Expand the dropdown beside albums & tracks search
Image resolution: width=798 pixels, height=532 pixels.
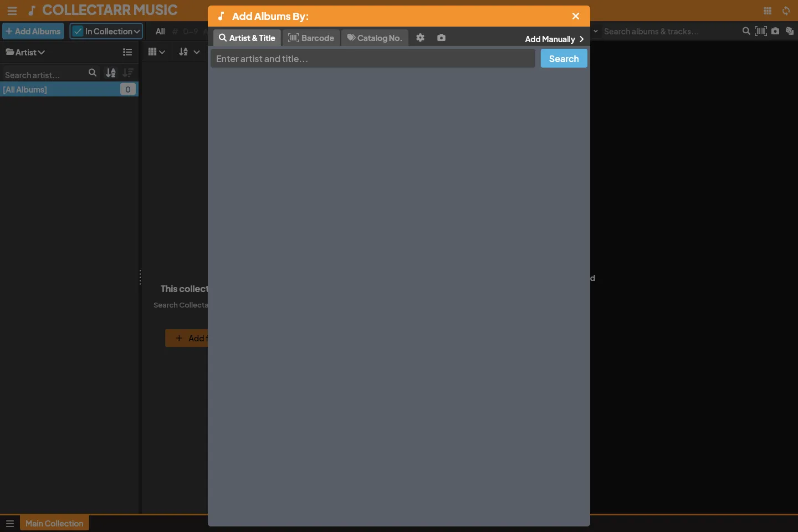point(596,31)
